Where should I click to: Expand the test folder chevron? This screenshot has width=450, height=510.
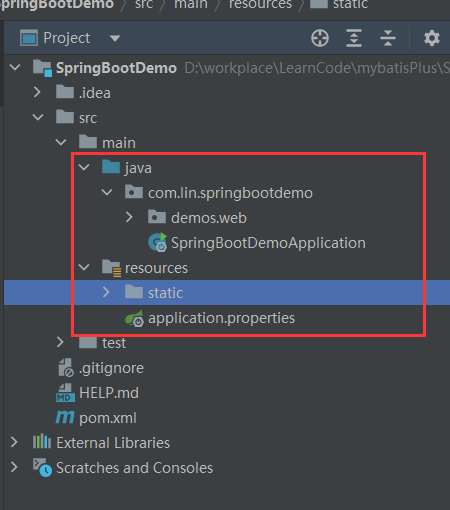[x=60, y=342]
